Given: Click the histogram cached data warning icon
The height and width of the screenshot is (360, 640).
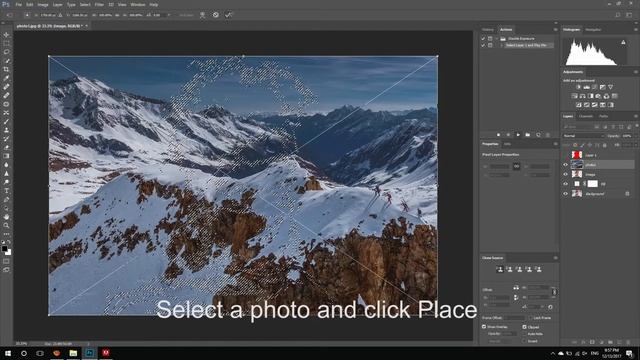Looking at the screenshot, I should 623,42.
